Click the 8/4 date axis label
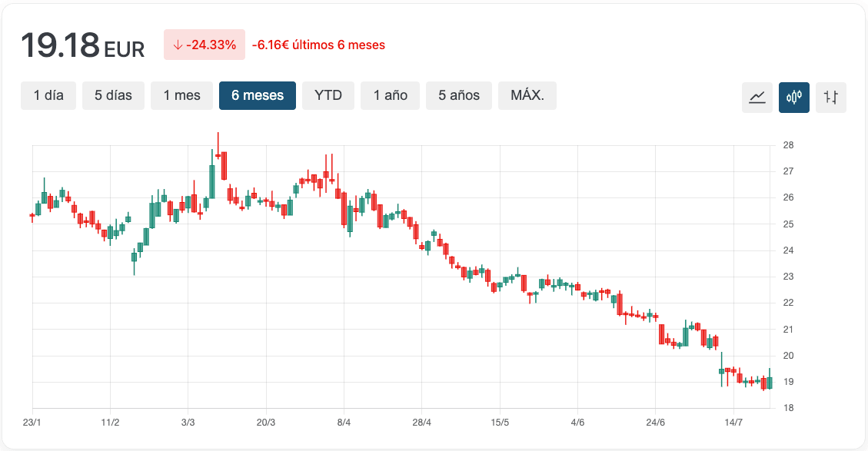This screenshot has width=868, height=451. pos(344,423)
